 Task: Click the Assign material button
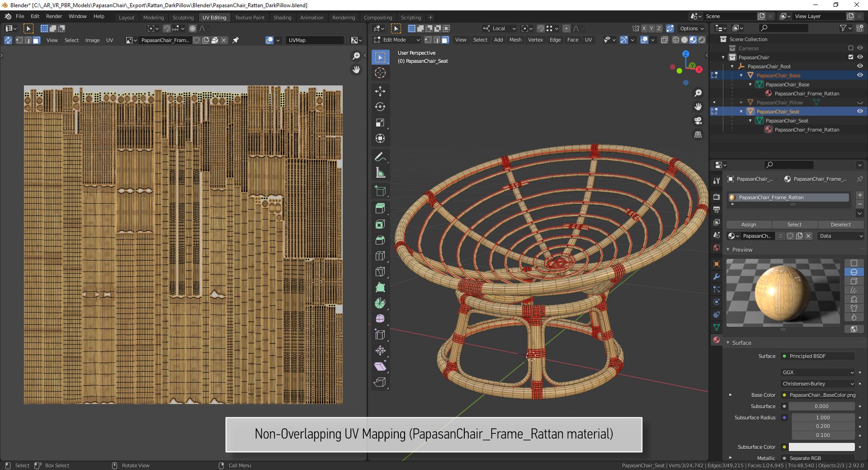point(749,225)
